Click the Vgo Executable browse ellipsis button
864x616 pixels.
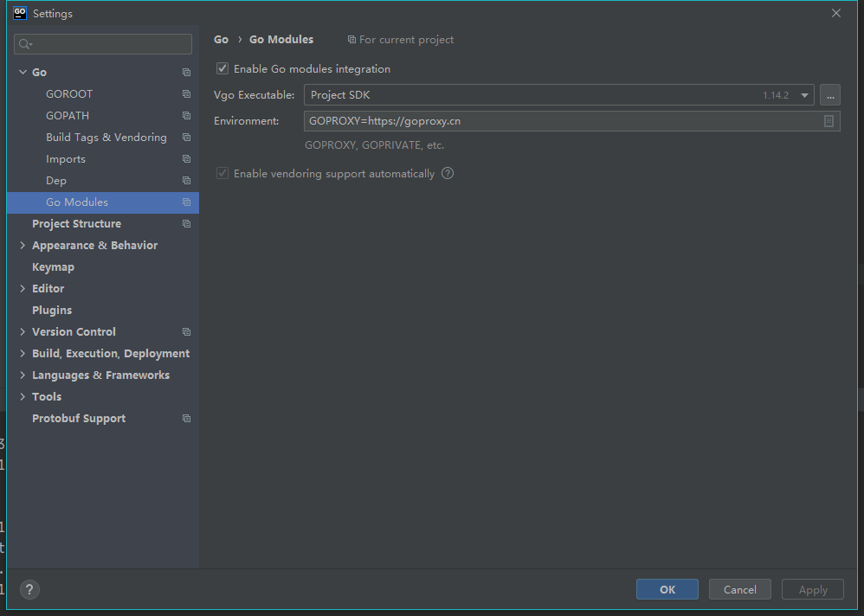point(829,95)
